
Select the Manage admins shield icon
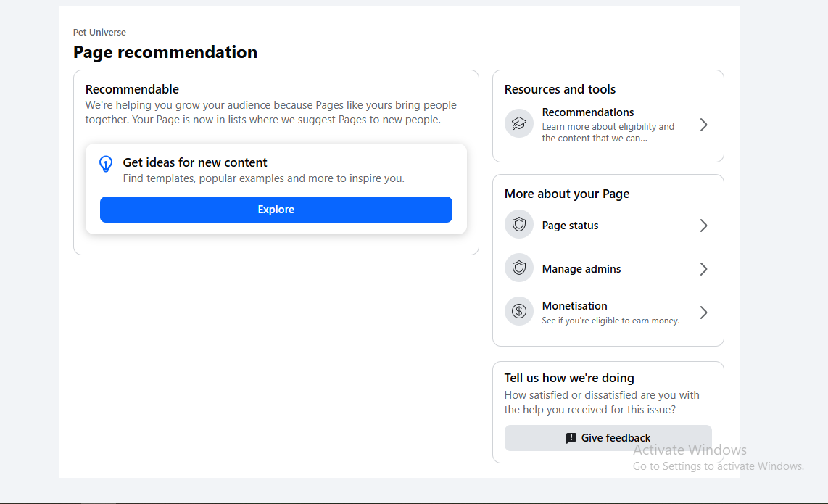tap(519, 268)
